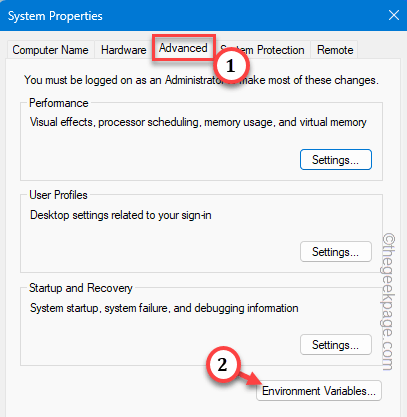Screen dimensions: 407x417
Task: Click the User Profiles group label
Action: (x=58, y=195)
